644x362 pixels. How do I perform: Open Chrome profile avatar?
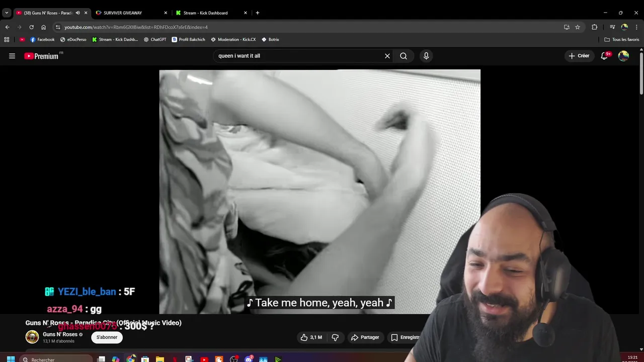pyautogui.click(x=624, y=27)
